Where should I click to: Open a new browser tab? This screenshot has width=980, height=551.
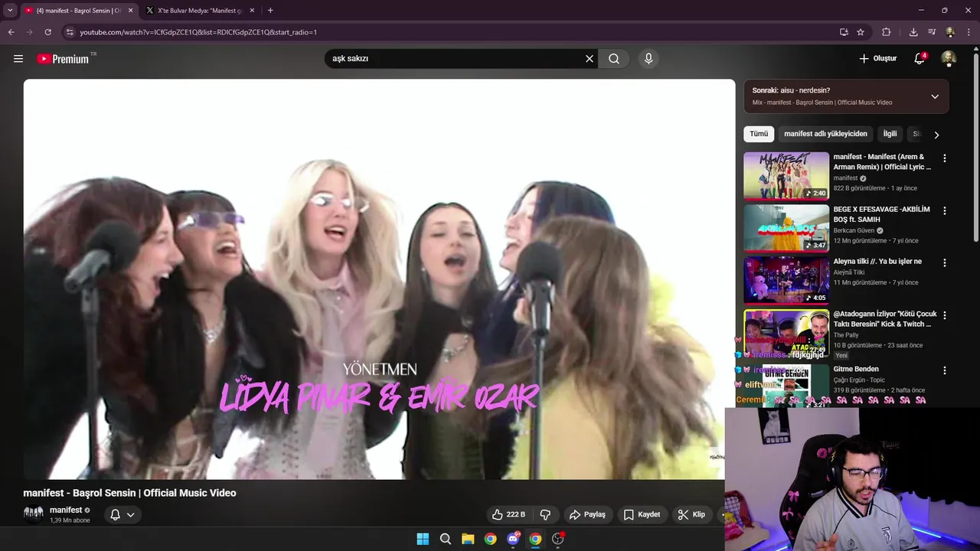(270, 11)
